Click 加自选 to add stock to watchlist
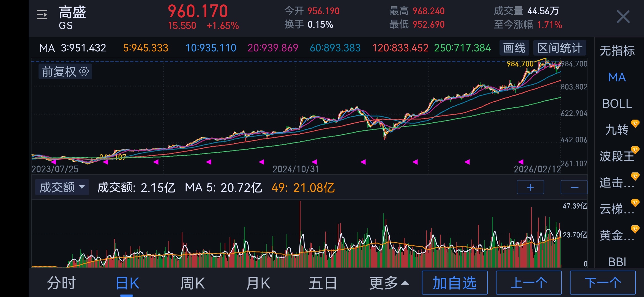The height and width of the screenshot is (297, 644). 454,282
